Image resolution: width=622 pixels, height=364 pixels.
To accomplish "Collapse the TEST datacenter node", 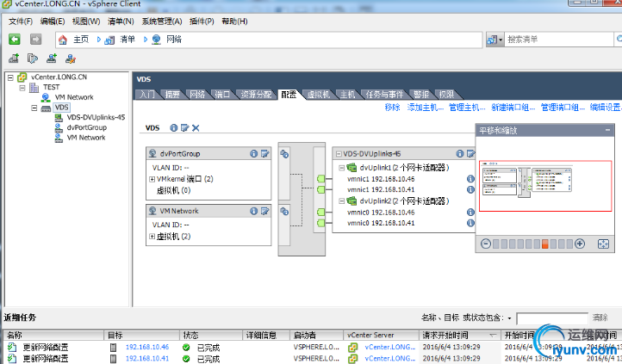I will coord(22,88).
